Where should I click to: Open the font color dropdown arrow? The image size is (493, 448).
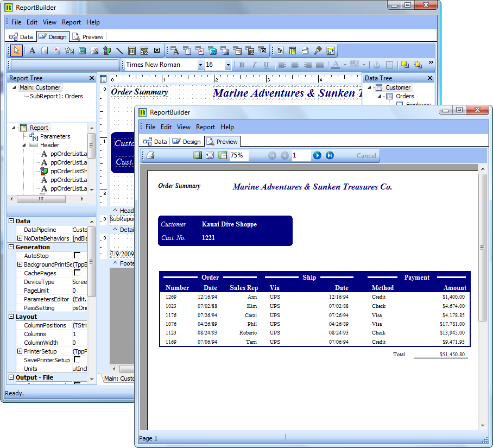point(345,65)
